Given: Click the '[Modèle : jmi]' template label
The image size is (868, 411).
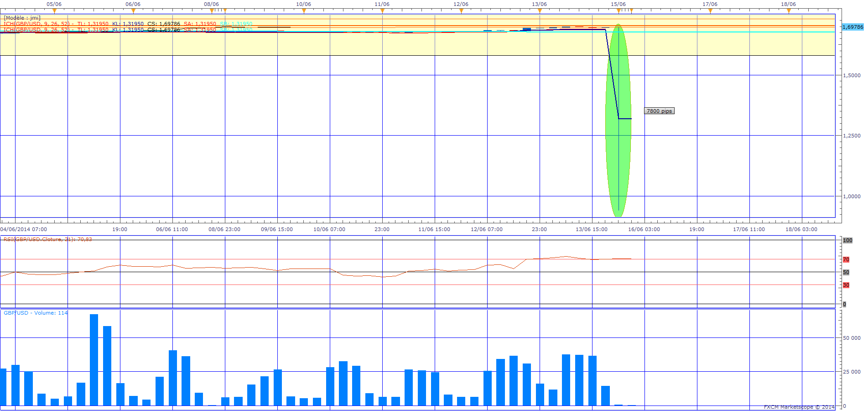Looking at the screenshot, I should point(22,18).
